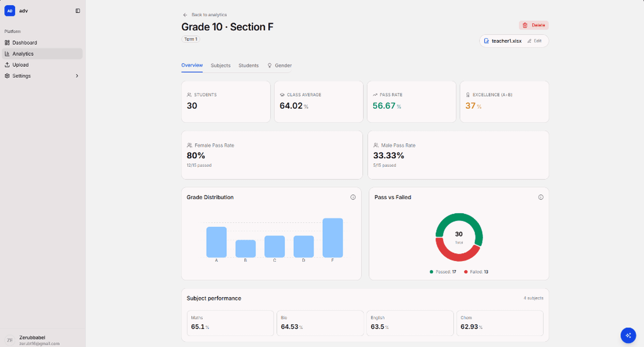Click the Upload arrow icon
644x347 pixels.
7,65
